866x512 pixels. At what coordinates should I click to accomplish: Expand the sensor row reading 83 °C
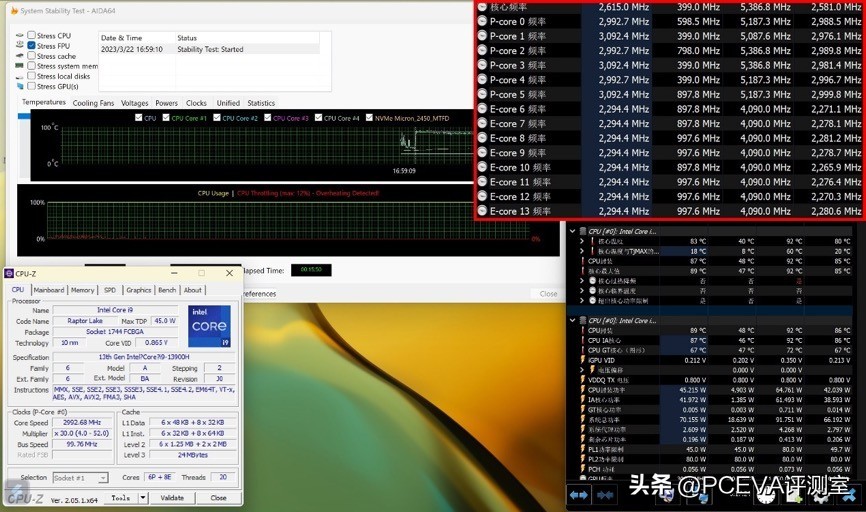[x=582, y=241]
